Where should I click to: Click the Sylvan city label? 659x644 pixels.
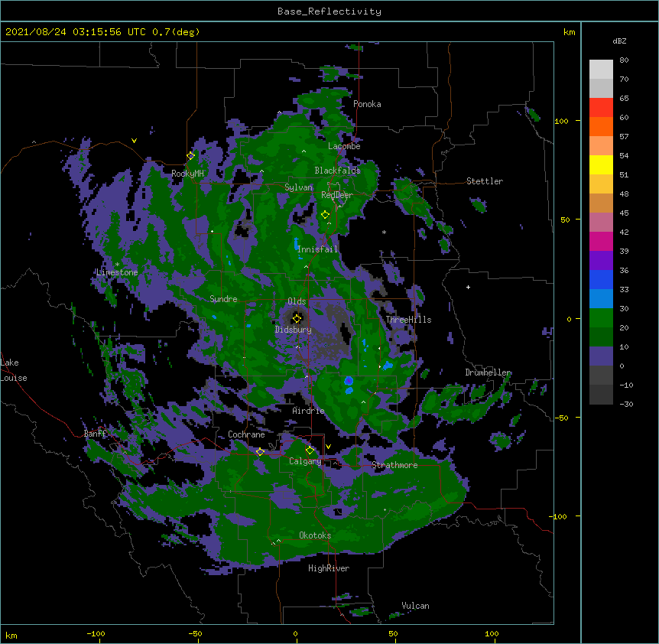298,187
